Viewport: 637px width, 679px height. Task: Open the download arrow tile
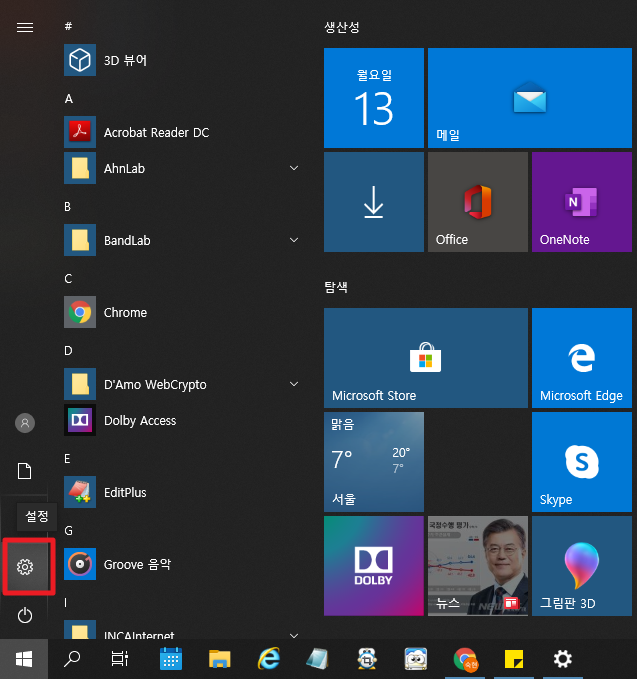coord(374,202)
